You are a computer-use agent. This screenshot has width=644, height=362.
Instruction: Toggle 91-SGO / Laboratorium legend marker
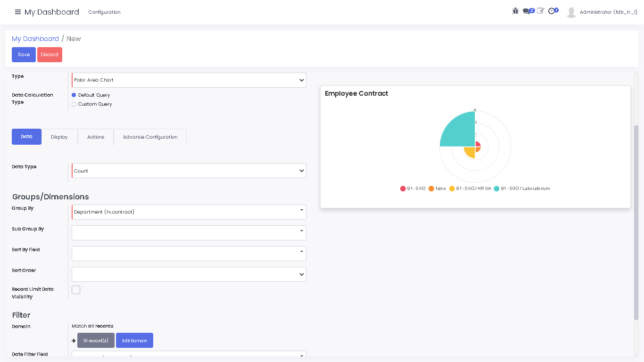coord(496,189)
